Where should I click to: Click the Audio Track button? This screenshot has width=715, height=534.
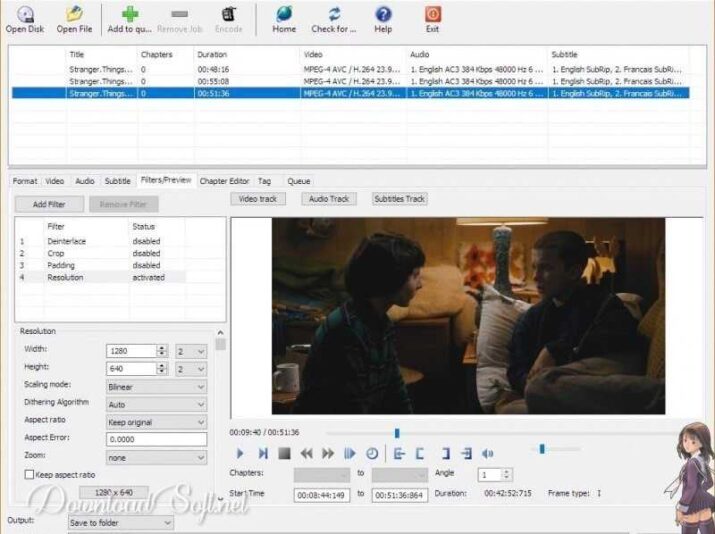click(x=329, y=199)
